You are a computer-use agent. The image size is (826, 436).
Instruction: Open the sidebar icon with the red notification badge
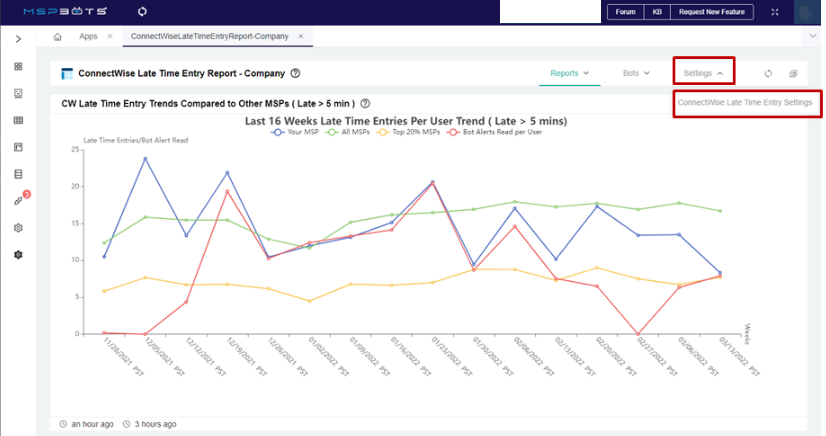pos(18,201)
